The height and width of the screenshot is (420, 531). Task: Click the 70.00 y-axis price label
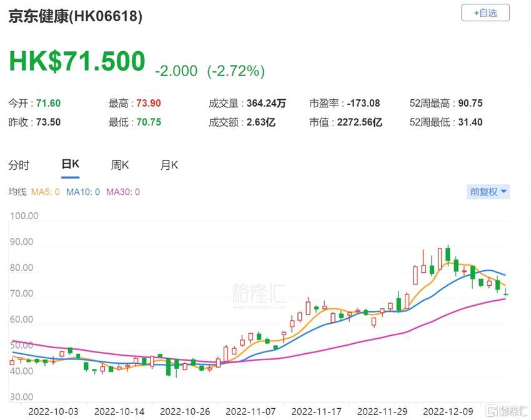21,293
